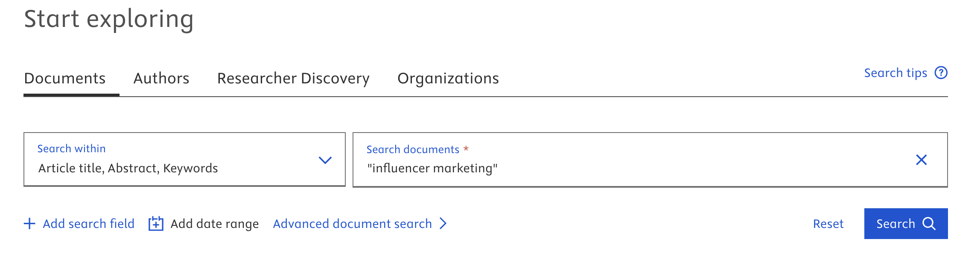Expand the Search within chevron arrow

(x=325, y=160)
